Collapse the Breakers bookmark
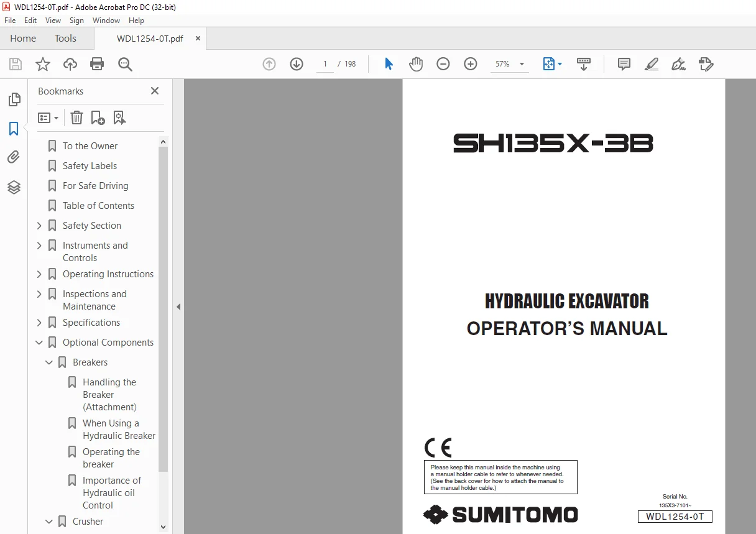 [x=49, y=362]
